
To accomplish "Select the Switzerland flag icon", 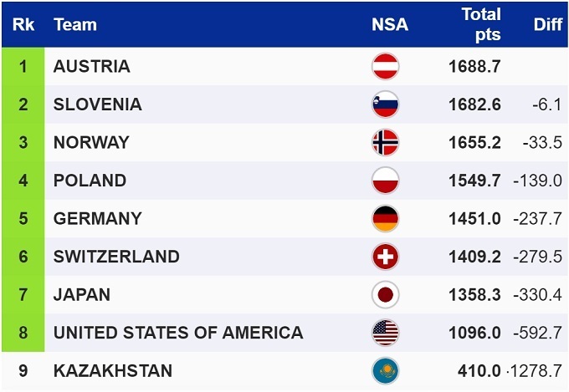I will pyautogui.click(x=386, y=257).
